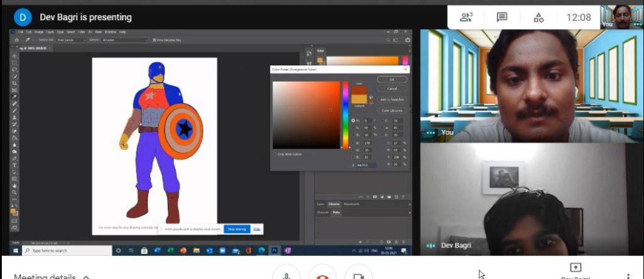The height and width of the screenshot is (279, 644).
Task: Select the Clone Stamp tool
Action: click(x=14, y=117)
